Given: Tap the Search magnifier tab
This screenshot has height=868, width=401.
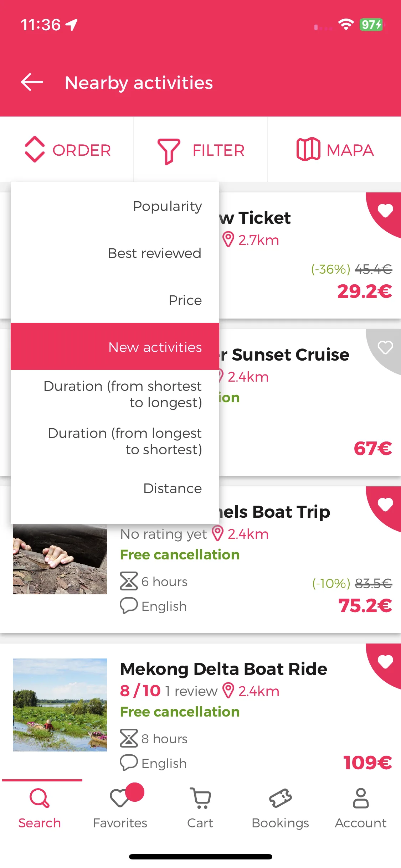Looking at the screenshot, I should pos(40,808).
